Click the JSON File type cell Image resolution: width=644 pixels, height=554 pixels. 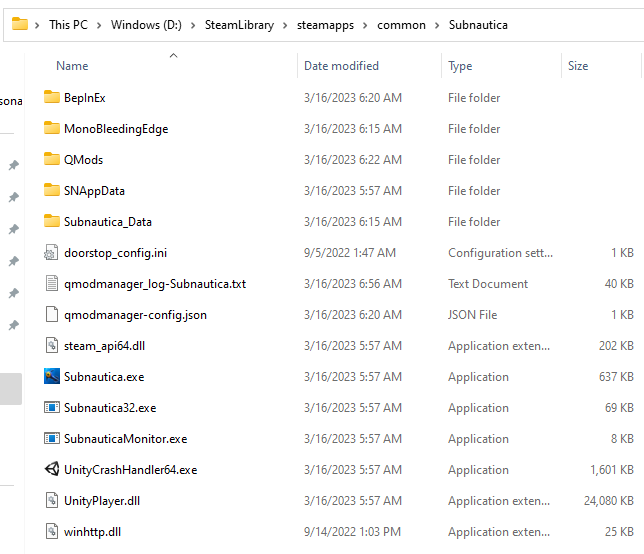(472, 315)
